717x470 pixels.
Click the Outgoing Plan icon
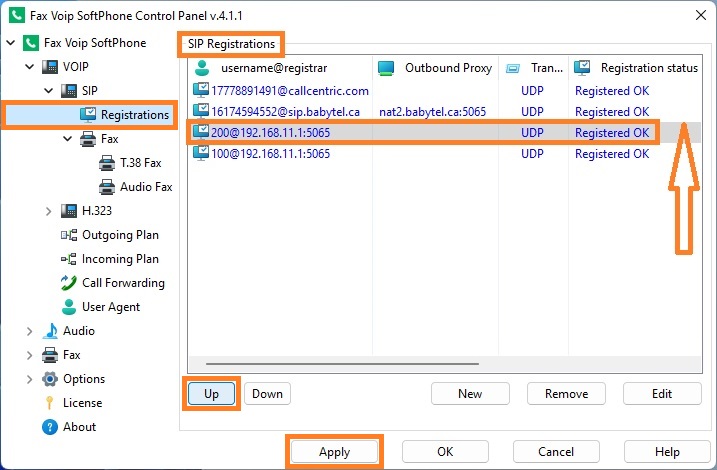point(69,235)
